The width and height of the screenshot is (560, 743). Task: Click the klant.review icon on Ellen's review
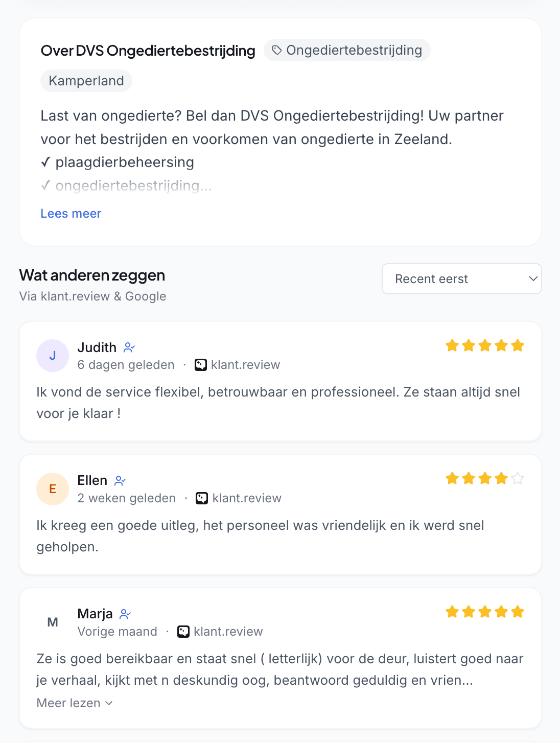click(202, 498)
